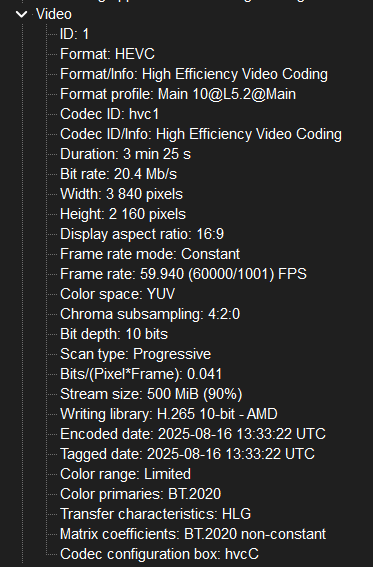Screen dimensions: 373x567
Task: Select the Video node label
Action: [54, 14]
